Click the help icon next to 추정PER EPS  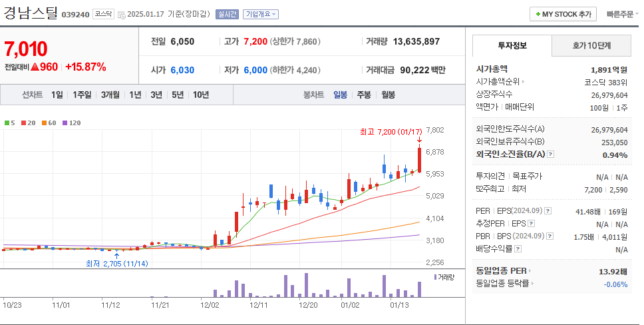point(530,224)
